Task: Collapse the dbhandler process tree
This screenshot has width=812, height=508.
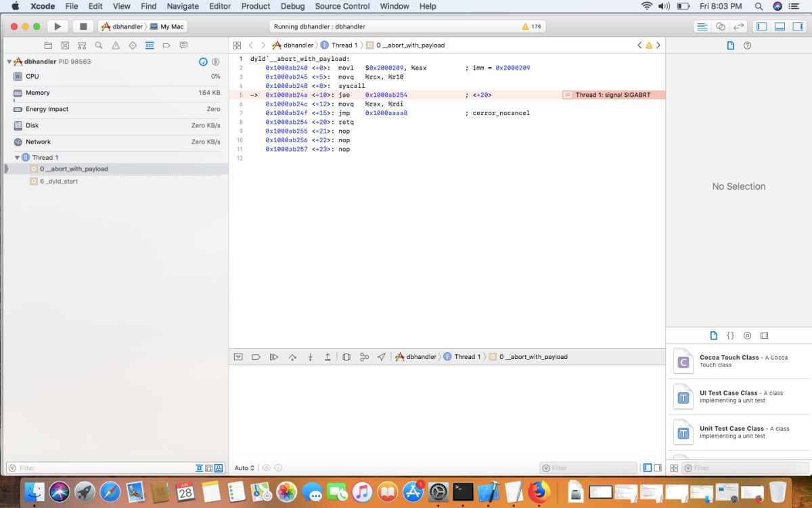Action: point(9,62)
